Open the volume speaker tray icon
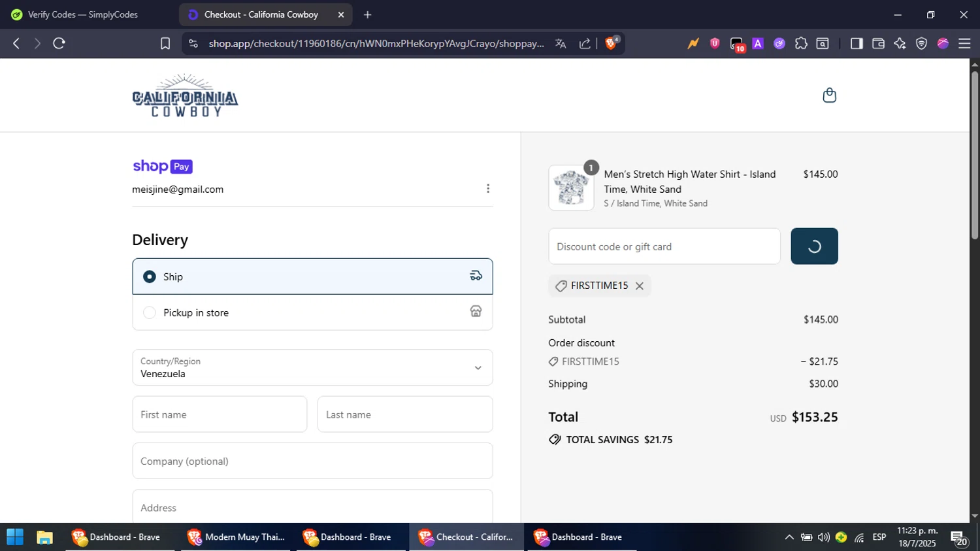Image resolution: width=980 pixels, height=551 pixels. click(824, 537)
